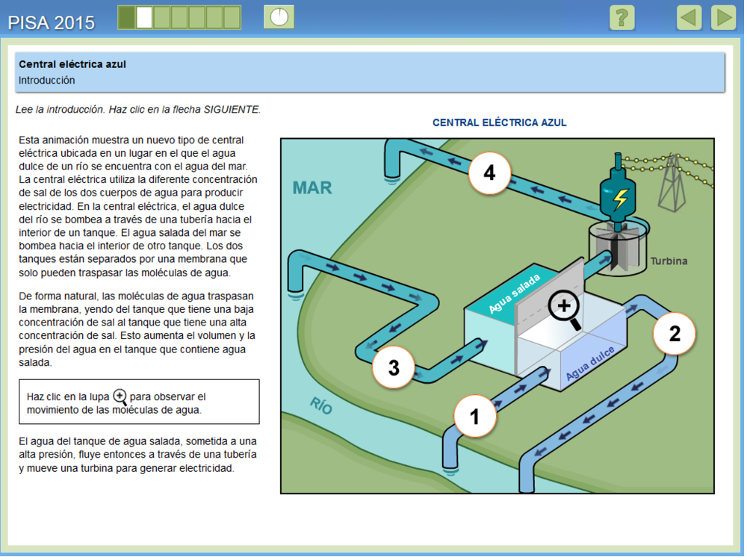This screenshot has height=560, width=747.
Task: Click the white current progress square
Action: pos(144,17)
